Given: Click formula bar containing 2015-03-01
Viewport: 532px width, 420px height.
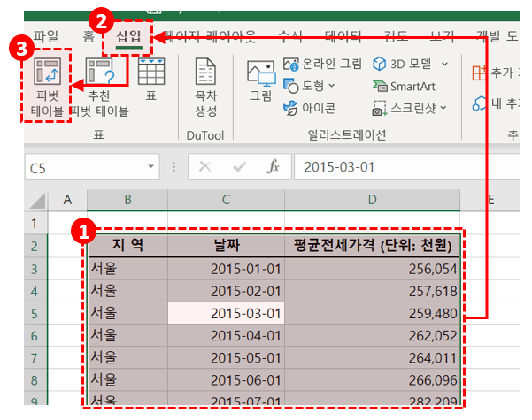Looking at the screenshot, I should pyautogui.click(x=406, y=167).
